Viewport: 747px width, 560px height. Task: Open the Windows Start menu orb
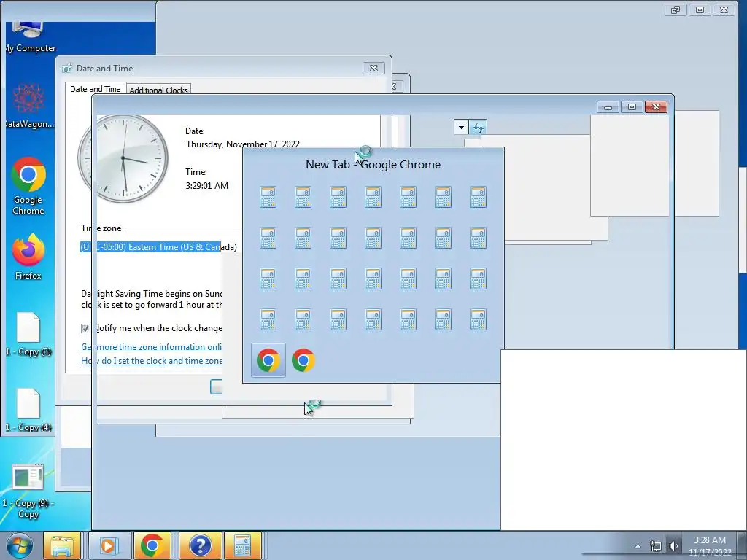click(20, 545)
